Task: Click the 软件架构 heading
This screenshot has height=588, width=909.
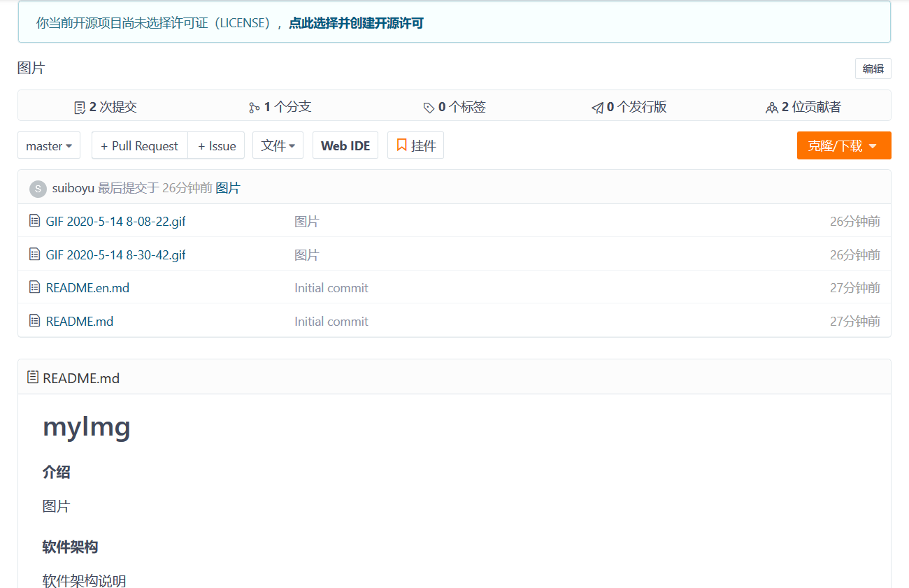Action: pos(70,547)
